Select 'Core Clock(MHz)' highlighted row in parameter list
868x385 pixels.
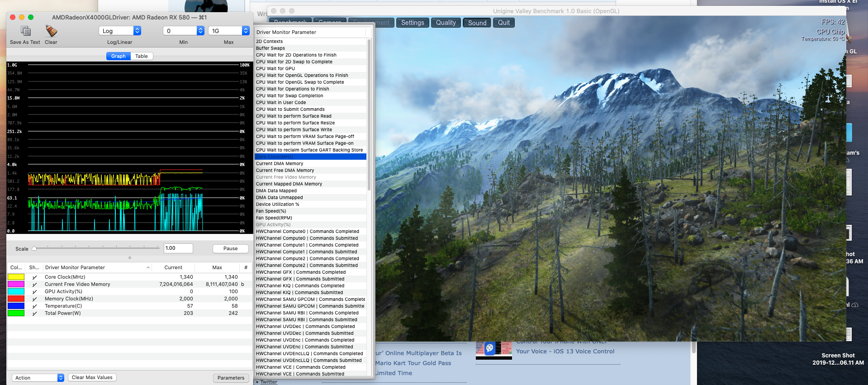click(310, 157)
